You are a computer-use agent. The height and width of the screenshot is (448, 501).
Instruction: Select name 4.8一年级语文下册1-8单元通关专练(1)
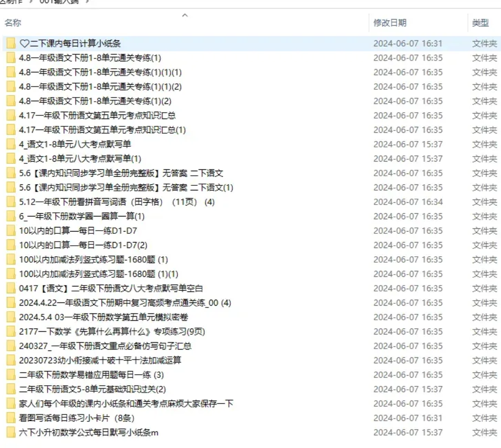click(x=90, y=58)
